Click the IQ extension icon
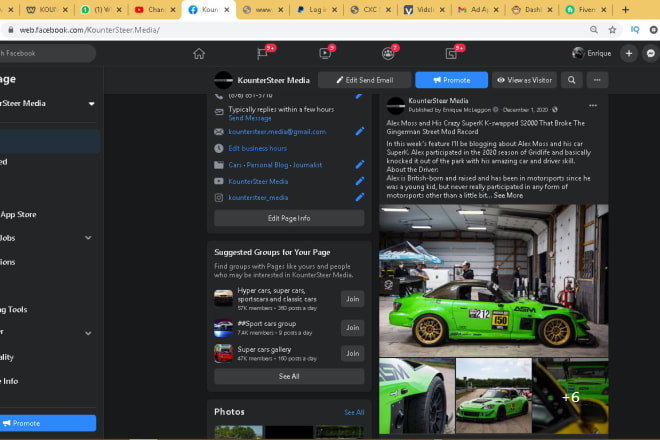Viewport: 660px width, 440px height. (x=635, y=30)
